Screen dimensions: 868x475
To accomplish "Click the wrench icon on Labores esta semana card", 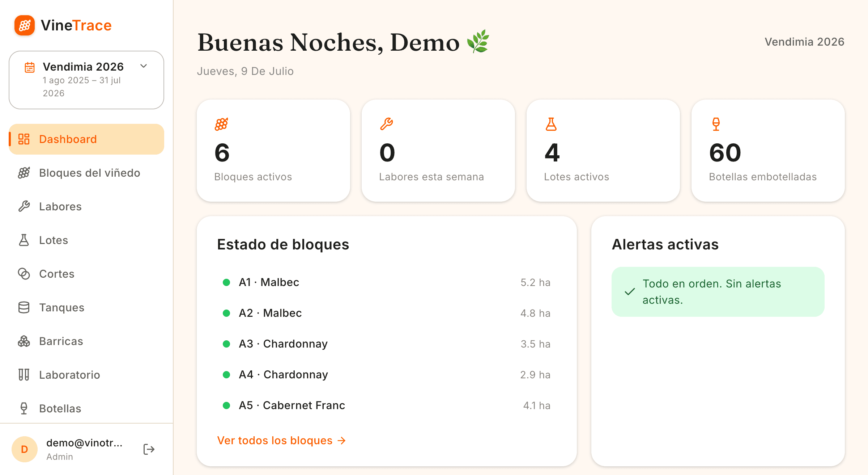I will [386, 124].
